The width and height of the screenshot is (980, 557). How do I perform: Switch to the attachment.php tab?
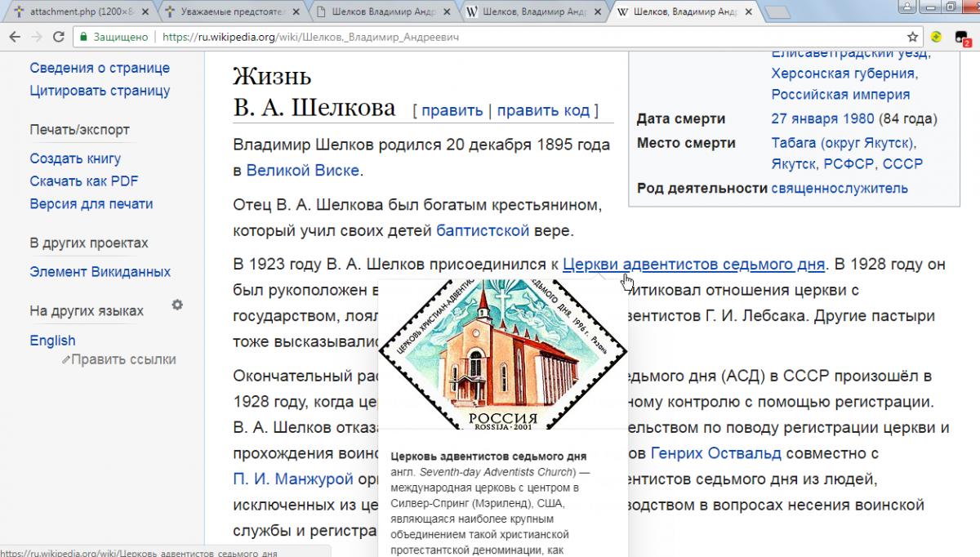tap(73, 11)
